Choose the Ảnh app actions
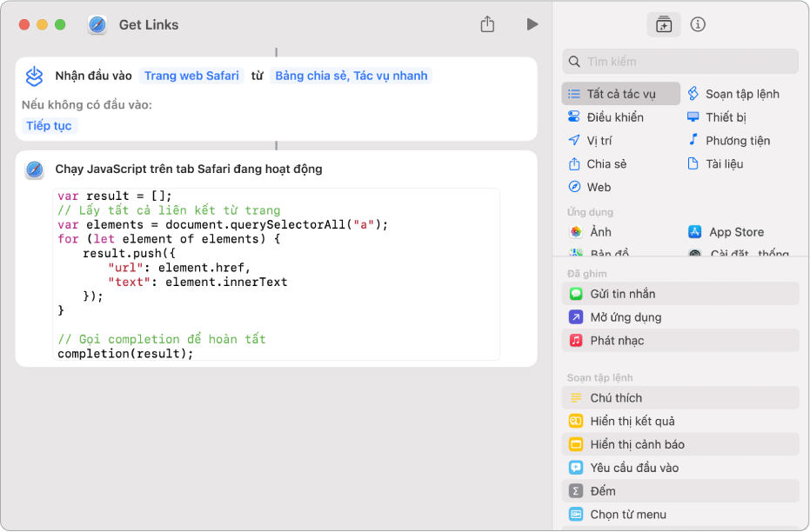This screenshot has height=532, width=810. [x=591, y=232]
